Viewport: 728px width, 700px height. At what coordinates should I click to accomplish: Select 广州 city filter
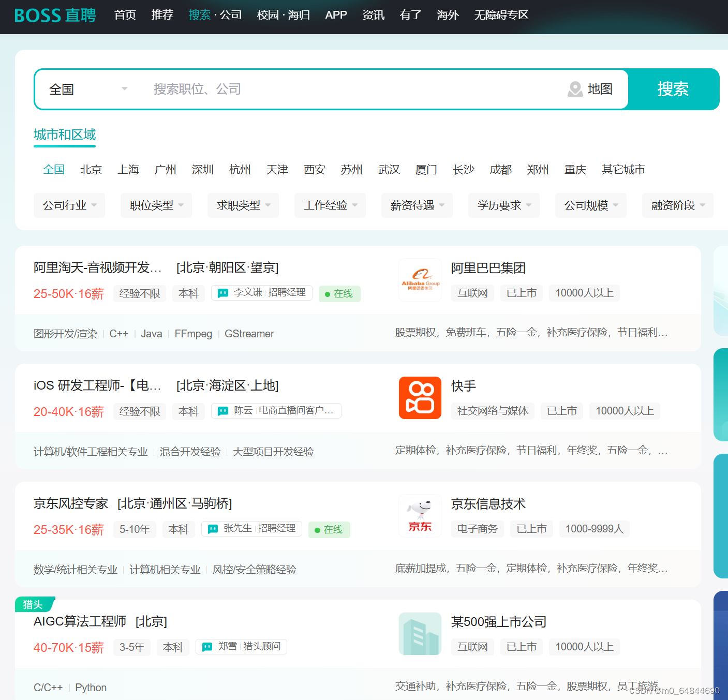[x=166, y=169]
